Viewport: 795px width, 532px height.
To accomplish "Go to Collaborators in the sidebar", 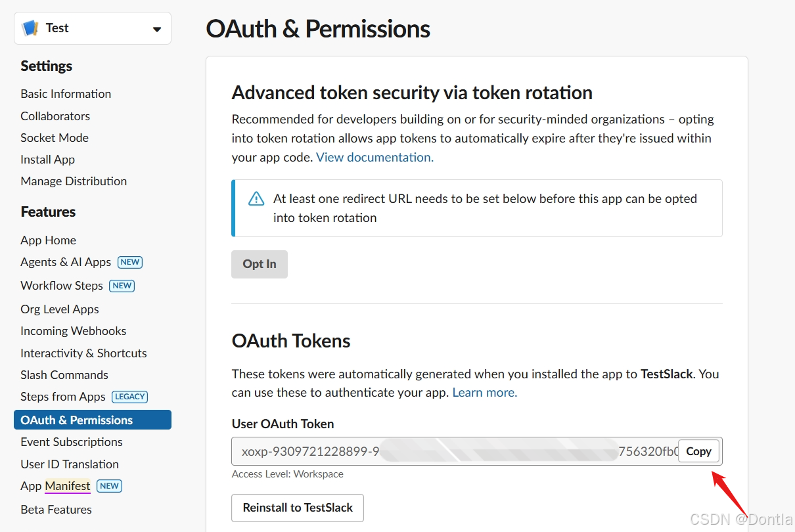I will click(55, 116).
